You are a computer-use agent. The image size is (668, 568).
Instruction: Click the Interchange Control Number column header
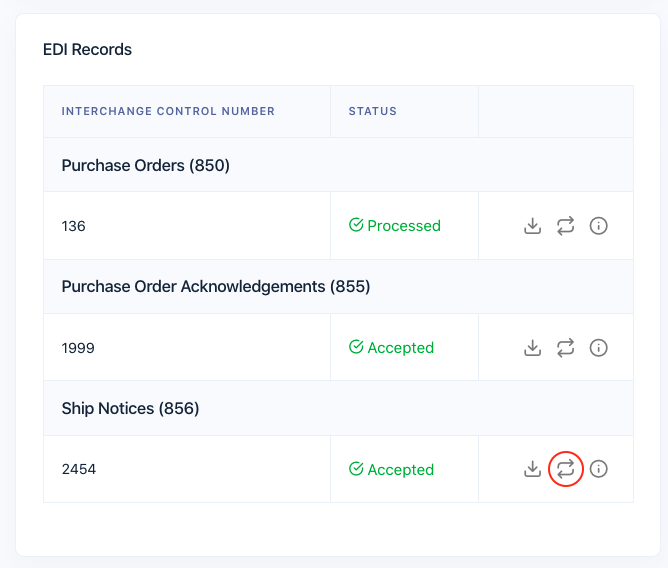[x=168, y=111]
